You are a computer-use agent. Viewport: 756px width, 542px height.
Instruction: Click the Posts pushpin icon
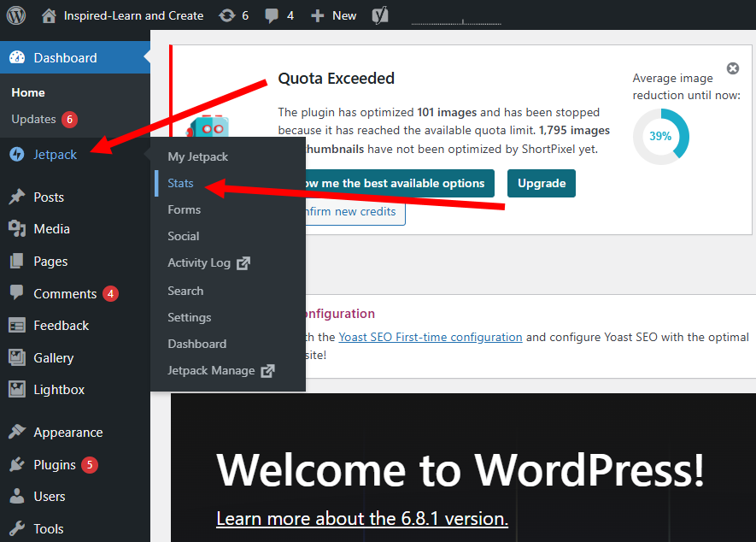[17, 197]
